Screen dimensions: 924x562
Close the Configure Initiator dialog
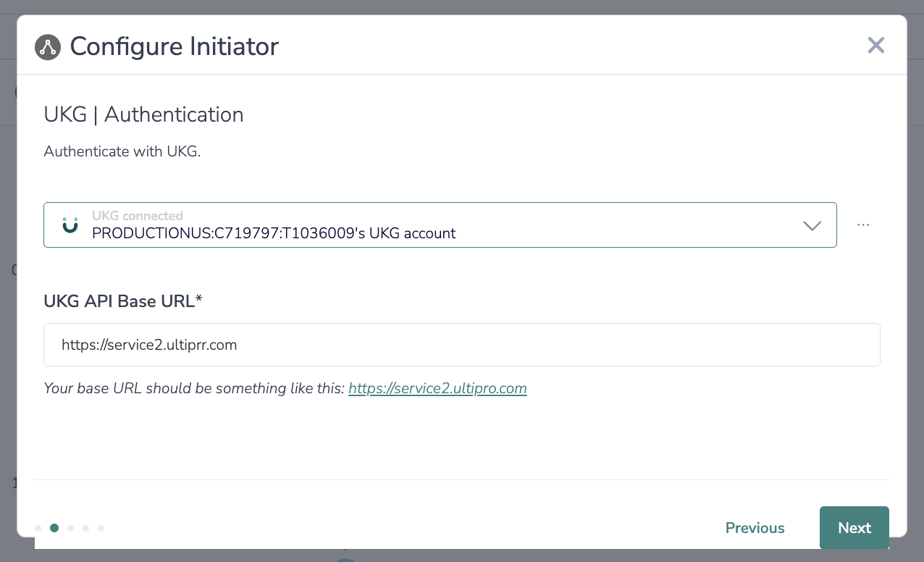tap(876, 46)
